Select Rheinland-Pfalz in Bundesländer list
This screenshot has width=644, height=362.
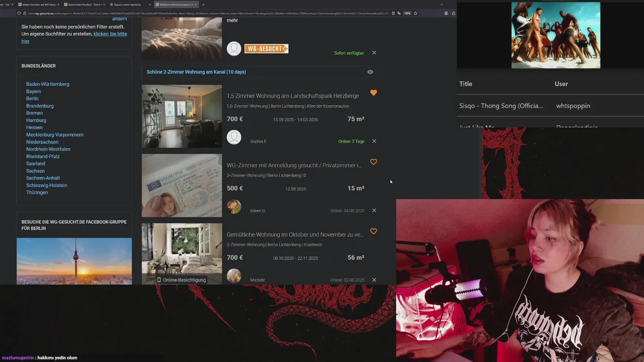[43, 156]
